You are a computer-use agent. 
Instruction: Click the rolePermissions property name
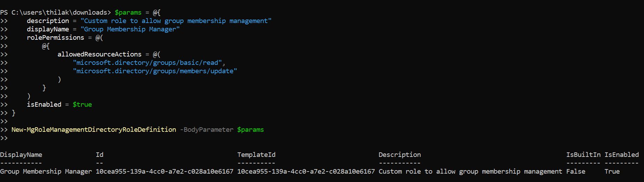55,38
